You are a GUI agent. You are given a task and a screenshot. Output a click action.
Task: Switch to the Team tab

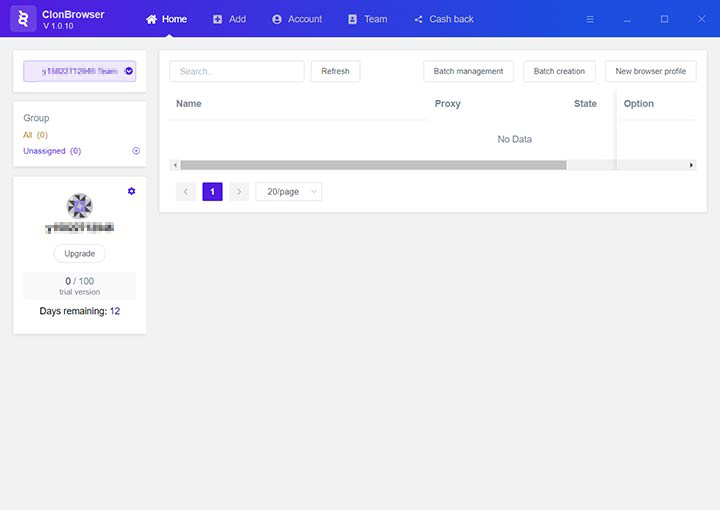[x=367, y=19]
